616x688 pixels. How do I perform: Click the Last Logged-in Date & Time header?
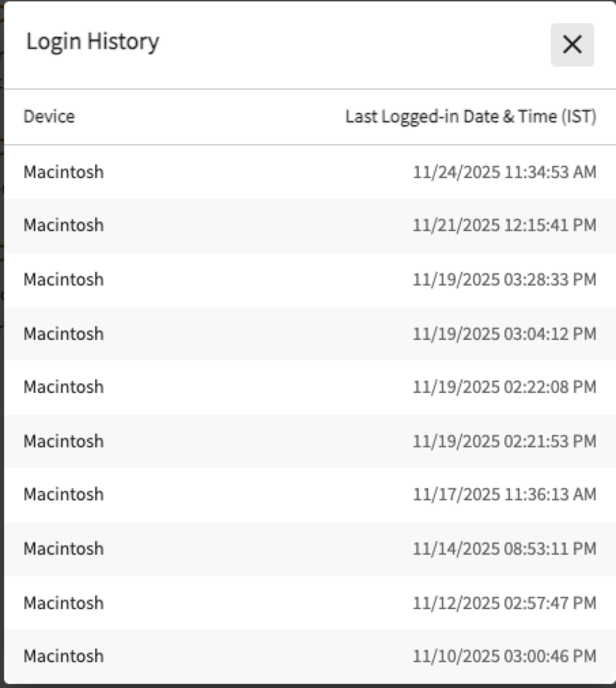tap(470, 117)
